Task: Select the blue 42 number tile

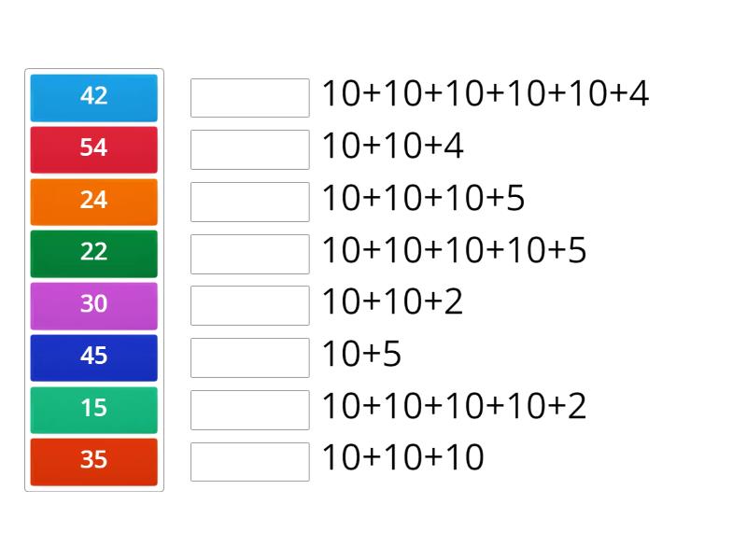Action: pyautogui.click(x=93, y=96)
